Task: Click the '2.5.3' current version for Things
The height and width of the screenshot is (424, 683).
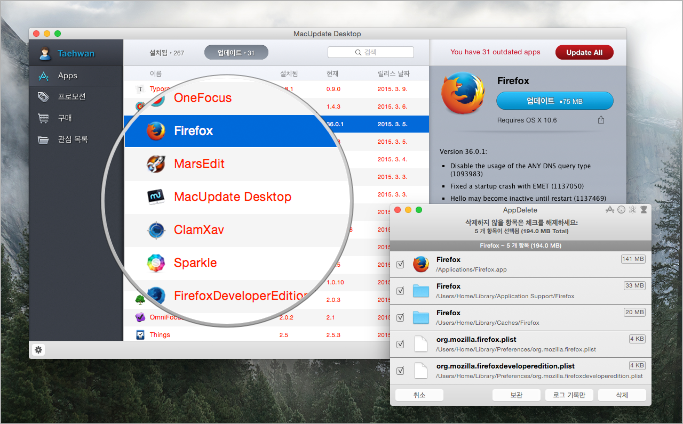Action: click(x=333, y=335)
